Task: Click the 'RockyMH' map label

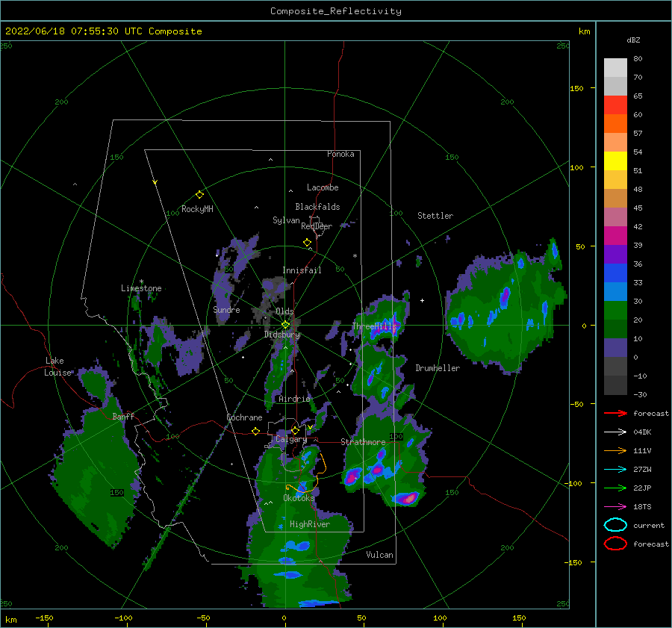Action: (x=197, y=209)
